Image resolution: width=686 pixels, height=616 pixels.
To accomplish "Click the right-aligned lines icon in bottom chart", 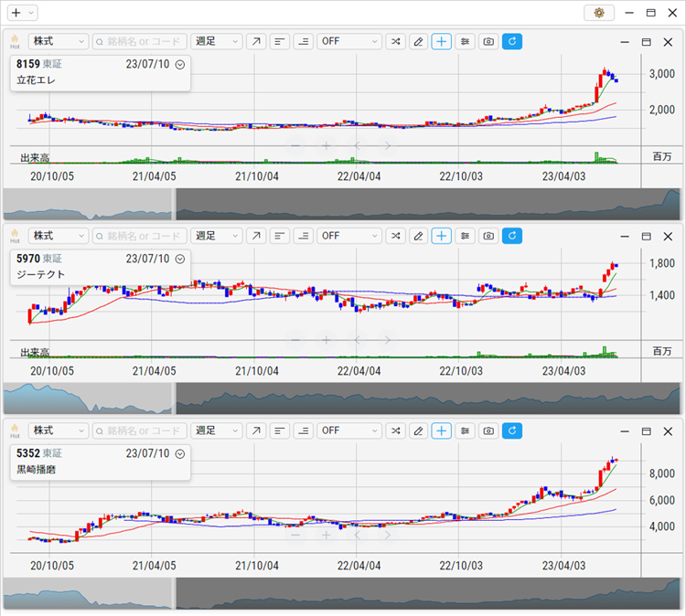I will pos(303,430).
